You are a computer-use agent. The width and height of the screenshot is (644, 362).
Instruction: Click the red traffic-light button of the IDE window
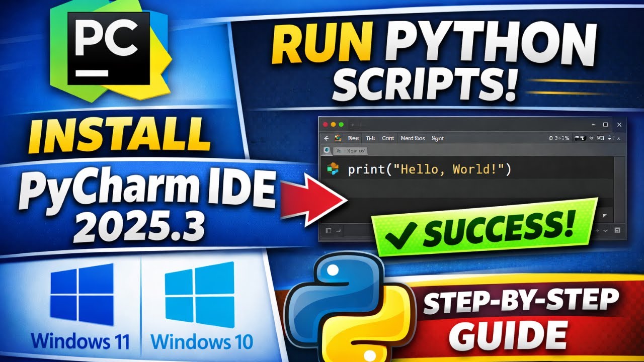tap(325, 124)
